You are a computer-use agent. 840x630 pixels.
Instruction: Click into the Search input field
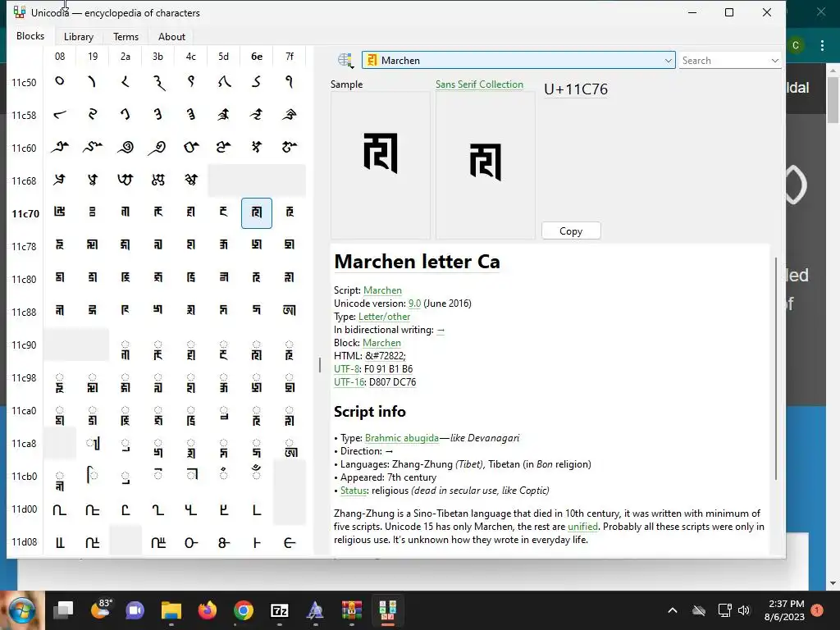point(724,61)
